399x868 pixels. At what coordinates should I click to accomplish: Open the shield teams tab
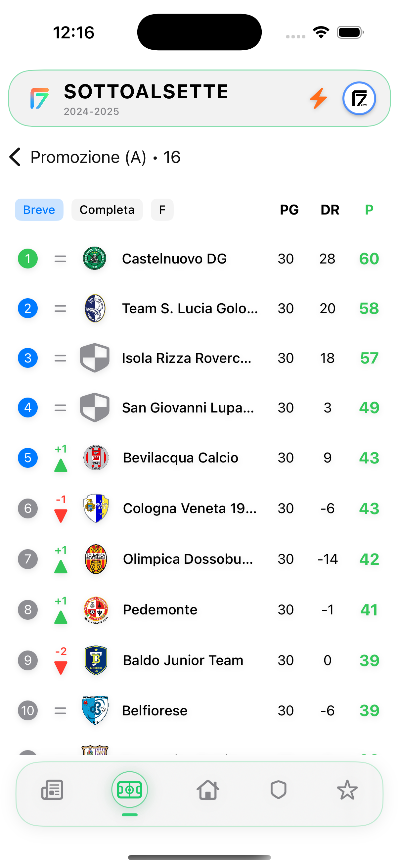pos(278,790)
